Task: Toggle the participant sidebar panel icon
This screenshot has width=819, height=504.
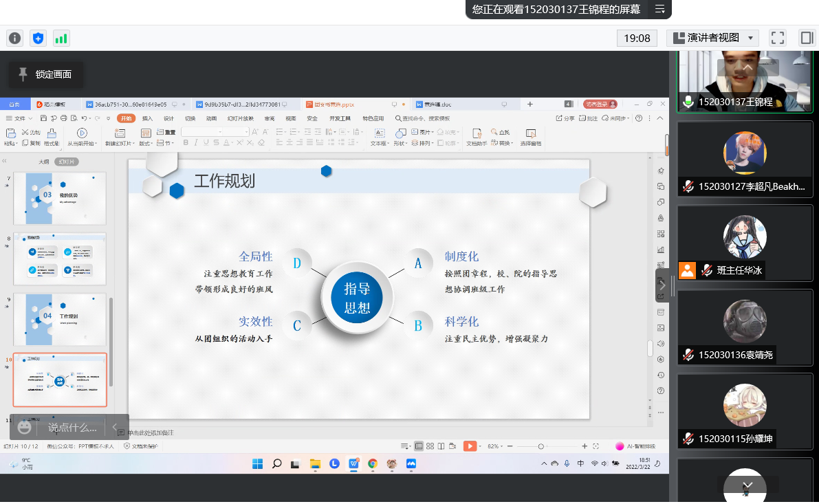Action: [x=806, y=38]
